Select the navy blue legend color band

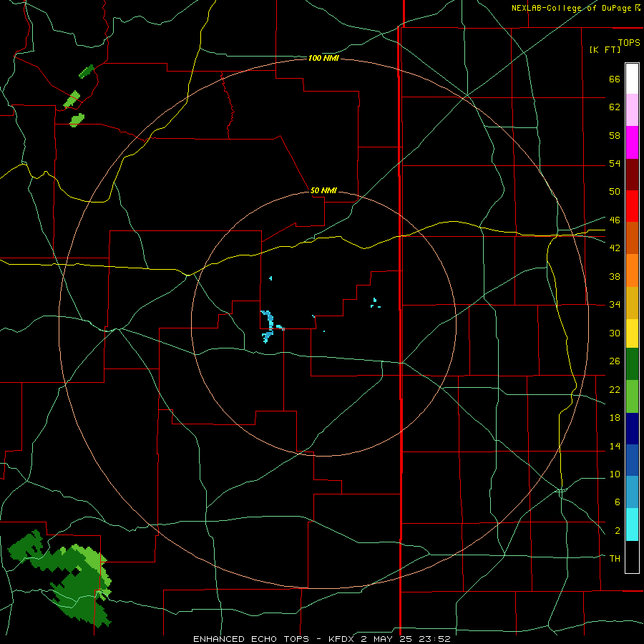(x=632, y=429)
